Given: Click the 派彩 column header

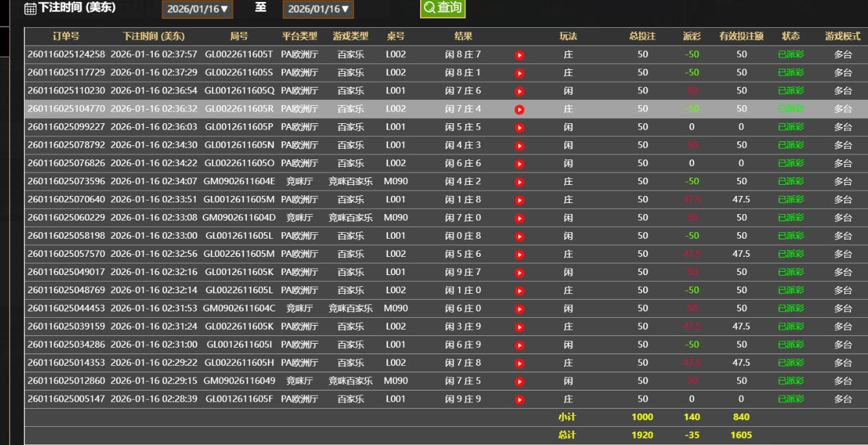Looking at the screenshot, I should pos(692,36).
